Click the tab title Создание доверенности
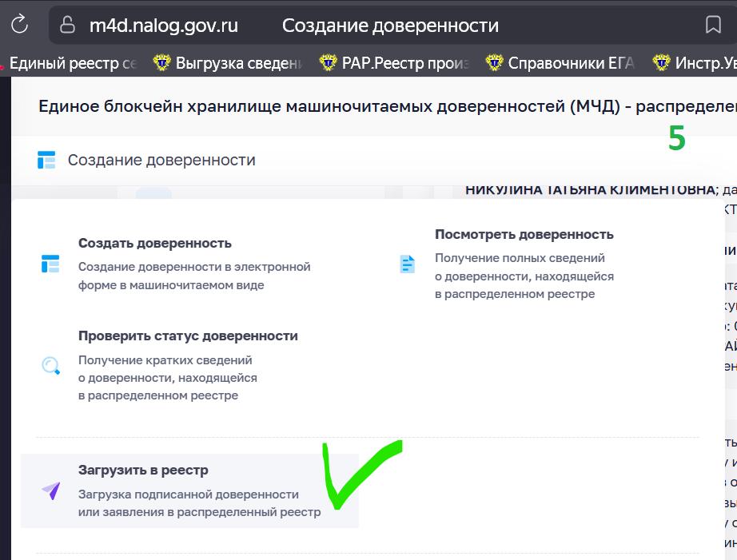This screenshot has width=737, height=560. 389,25
